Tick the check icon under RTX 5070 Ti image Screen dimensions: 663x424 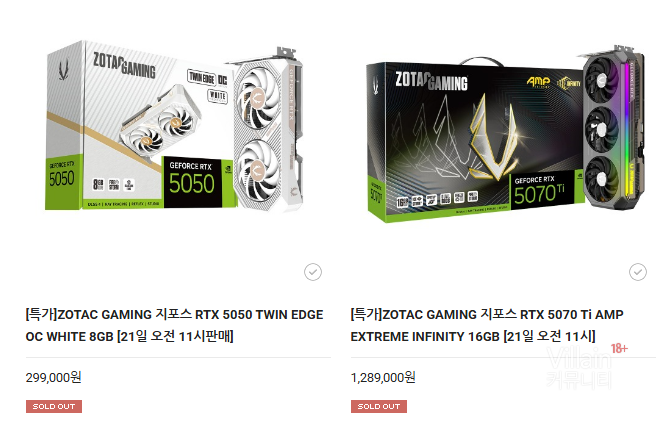pyautogui.click(x=638, y=272)
